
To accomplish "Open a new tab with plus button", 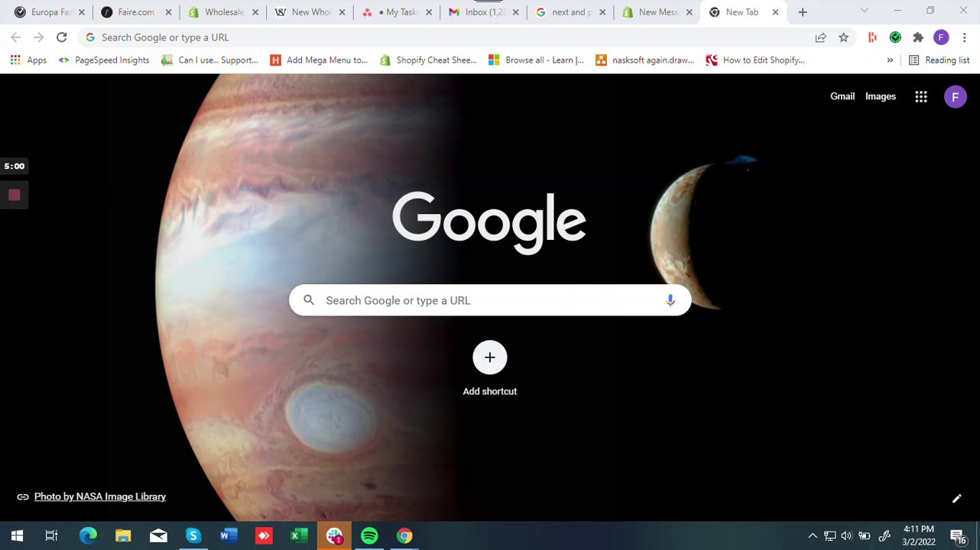I will click(x=803, y=12).
